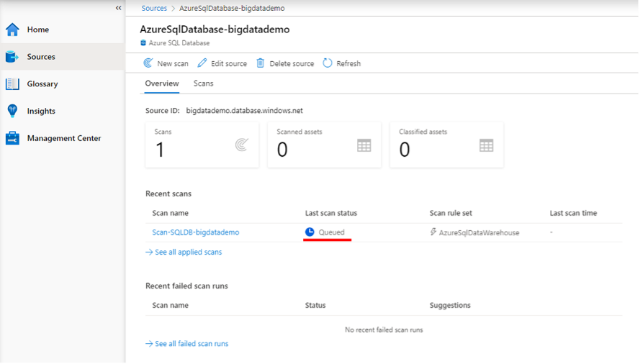Open Glossary from the sidebar

42,83
